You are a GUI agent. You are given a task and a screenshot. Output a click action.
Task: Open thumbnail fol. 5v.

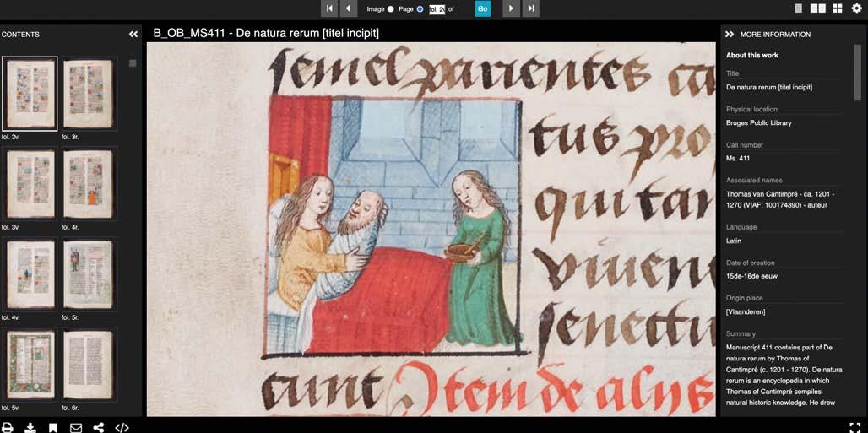[30, 365]
